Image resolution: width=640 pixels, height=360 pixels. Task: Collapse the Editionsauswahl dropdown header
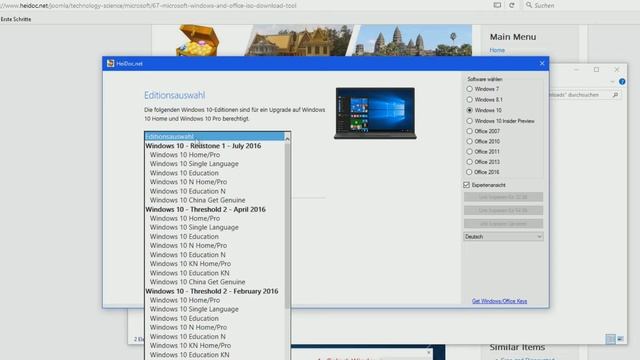pyautogui.click(x=215, y=136)
